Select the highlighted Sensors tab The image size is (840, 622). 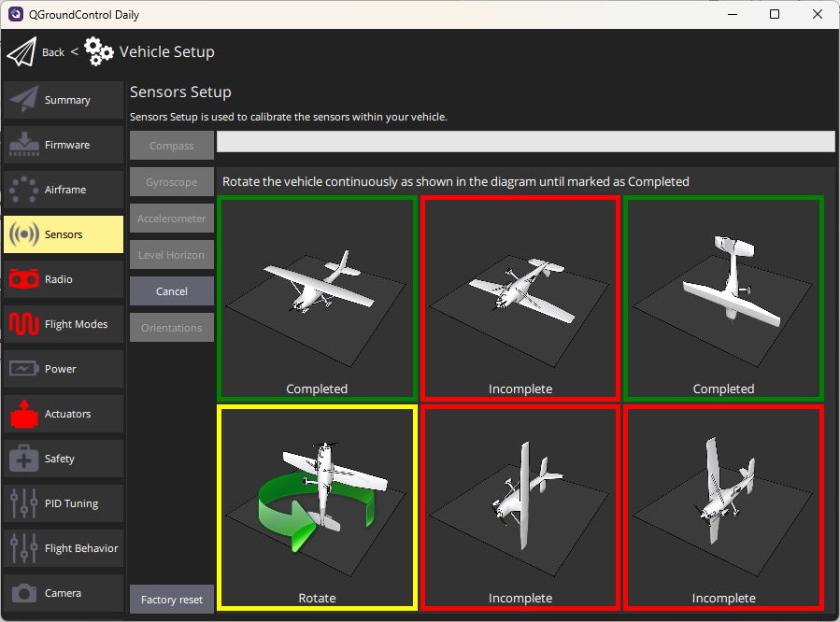64,234
